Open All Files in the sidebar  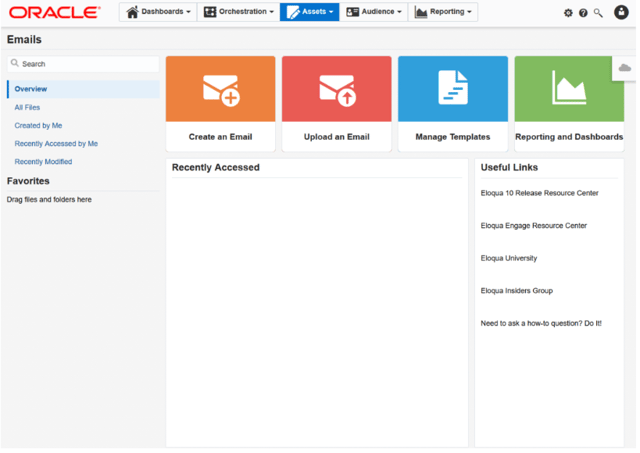click(x=27, y=107)
